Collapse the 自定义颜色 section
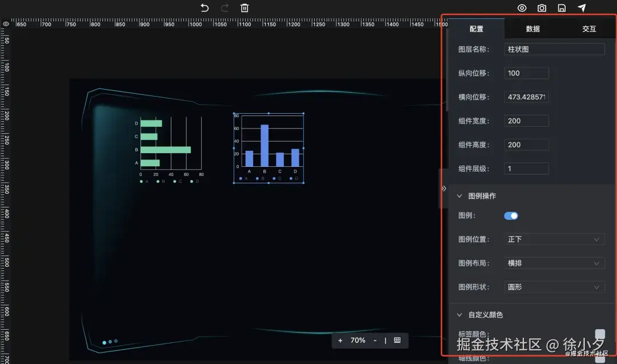This screenshot has width=617, height=364. coord(459,314)
